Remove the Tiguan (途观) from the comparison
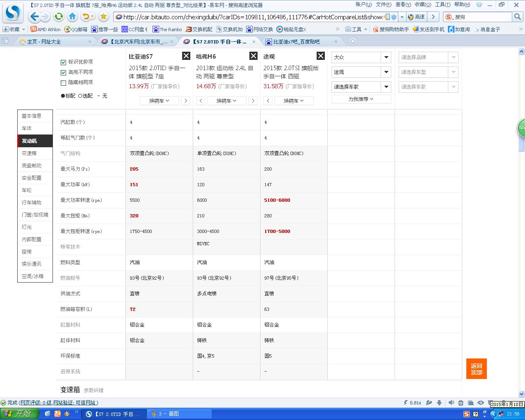This screenshot has height=420, width=525. (321, 56)
